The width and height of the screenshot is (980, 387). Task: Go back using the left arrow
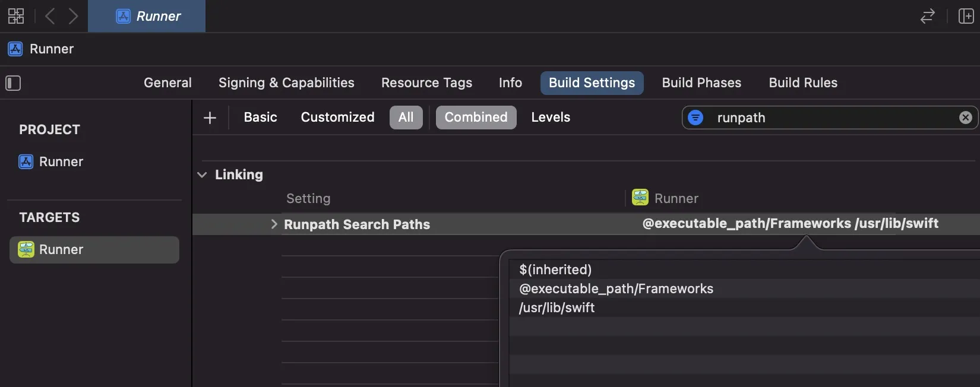click(x=50, y=16)
